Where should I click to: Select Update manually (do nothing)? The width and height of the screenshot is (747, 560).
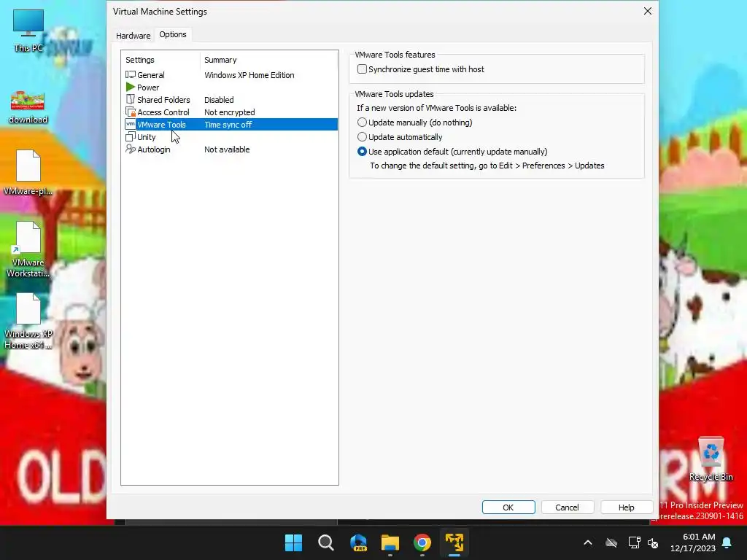362,122
